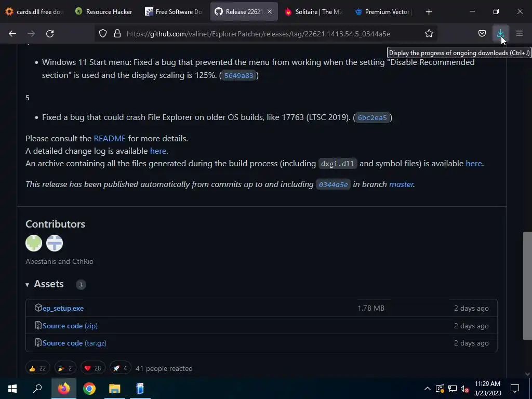The image size is (532, 399).
Task: Toggle rocket reaction 4
Action: (121, 368)
